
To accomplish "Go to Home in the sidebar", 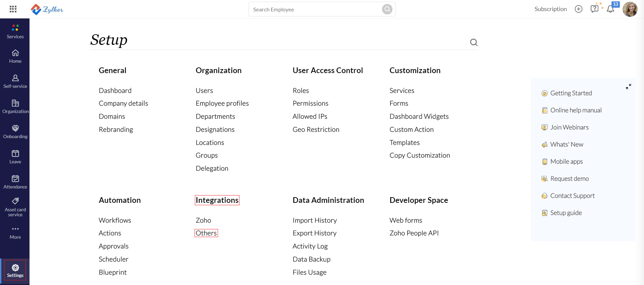I will pyautogui.click(x=15, y=56).
